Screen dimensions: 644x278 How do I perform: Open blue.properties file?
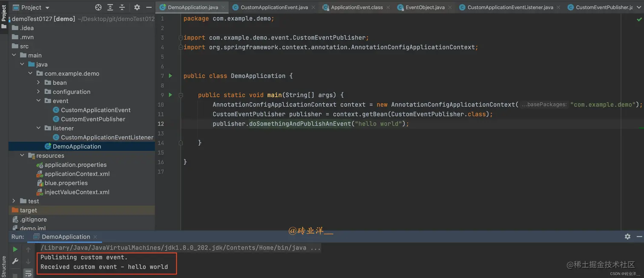click(81, 183)
